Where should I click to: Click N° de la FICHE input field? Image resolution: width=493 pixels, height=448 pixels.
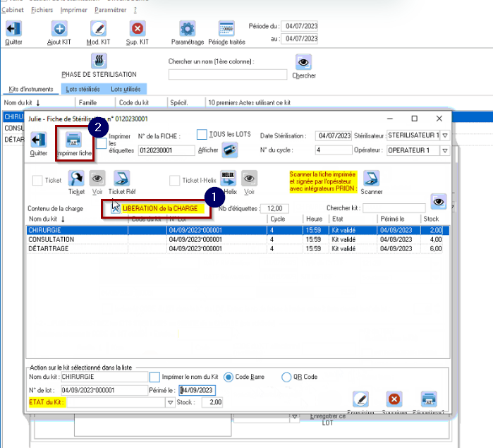(166, 150)
